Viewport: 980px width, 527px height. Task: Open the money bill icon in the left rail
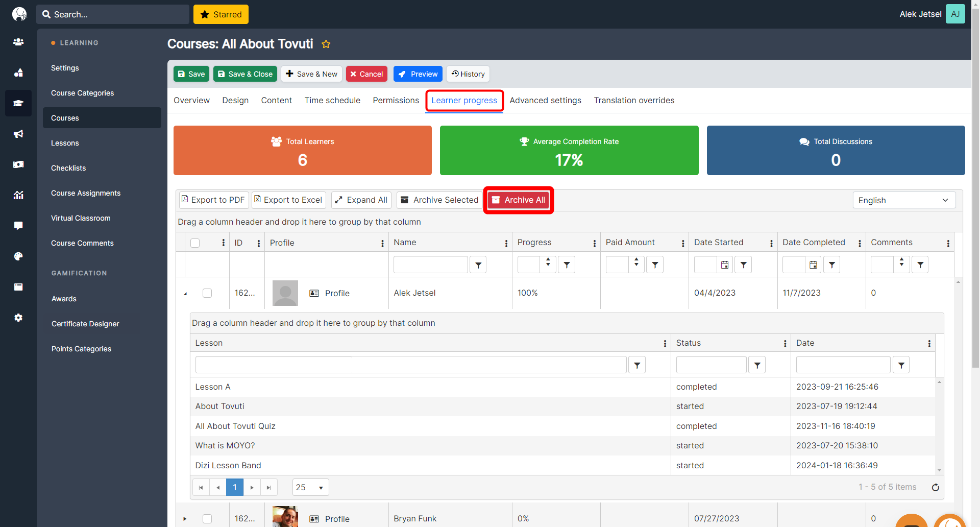click(18, 164)
